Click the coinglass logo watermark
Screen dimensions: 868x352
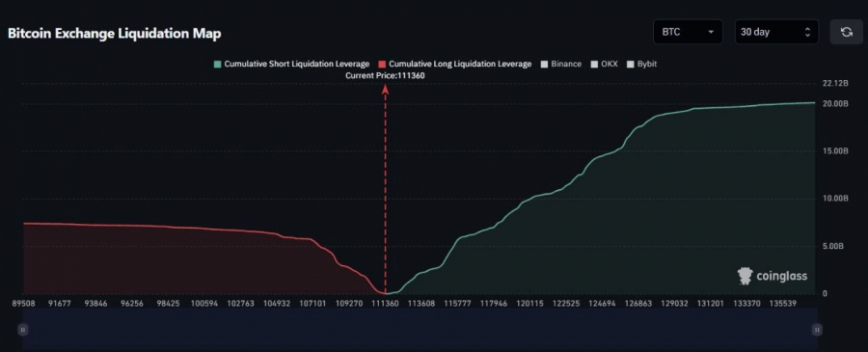pyautogui.click(x=773, y=276)
